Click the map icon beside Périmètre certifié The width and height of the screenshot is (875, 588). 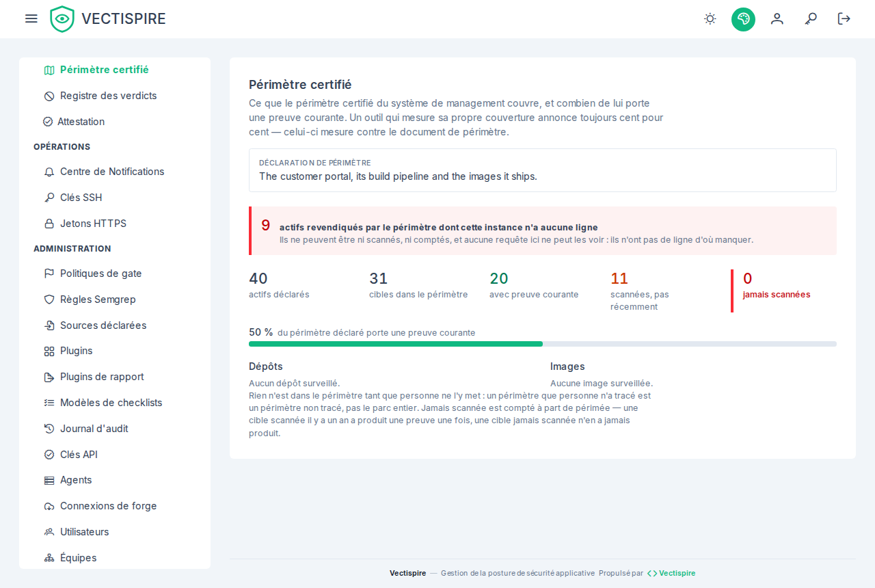tap(49, 70)
